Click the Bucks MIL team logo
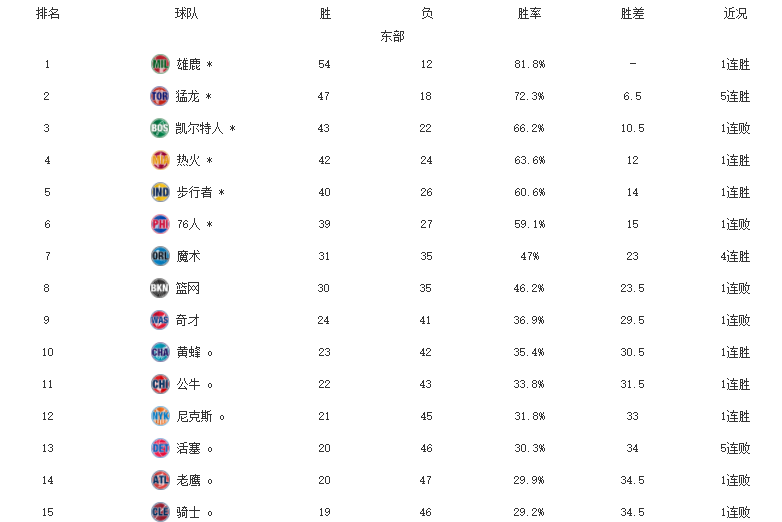 160,64
